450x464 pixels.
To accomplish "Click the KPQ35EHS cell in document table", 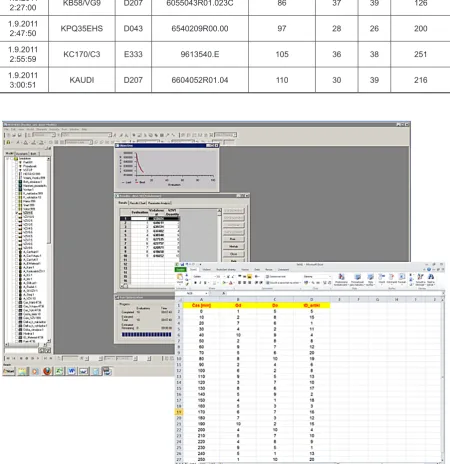I will 82,28.
